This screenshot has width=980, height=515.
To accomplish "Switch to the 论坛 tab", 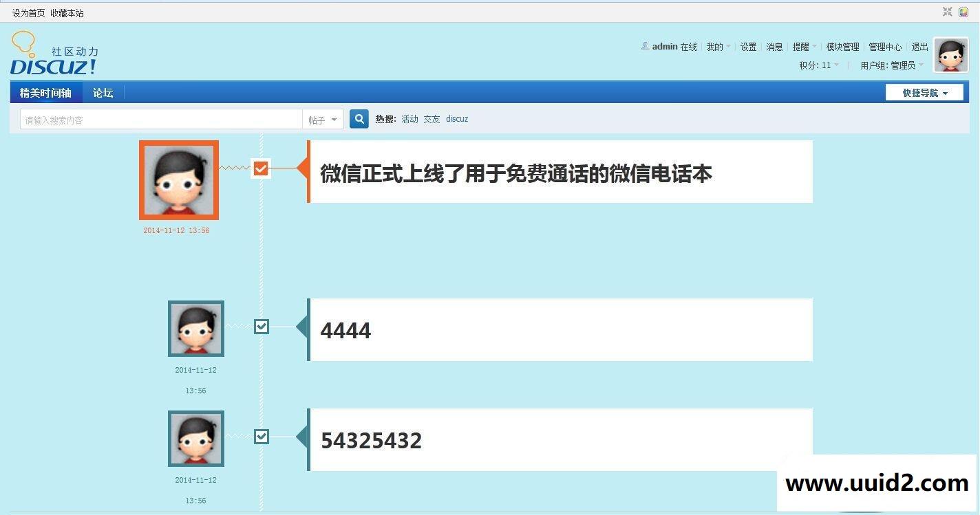I will [x=102, y=92].
